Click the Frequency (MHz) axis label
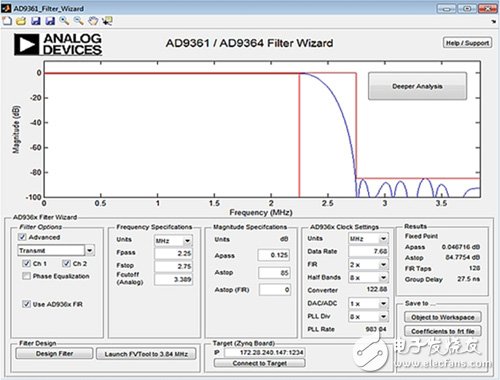The image size is (500, 380). [x=261, y=212]
